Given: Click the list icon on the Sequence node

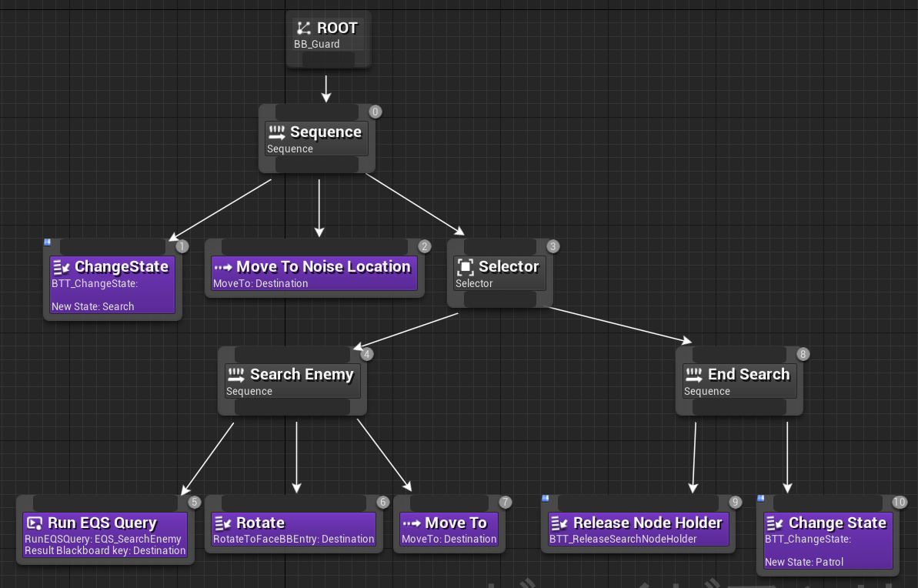Looking at the screenshot, I should 276,132.
